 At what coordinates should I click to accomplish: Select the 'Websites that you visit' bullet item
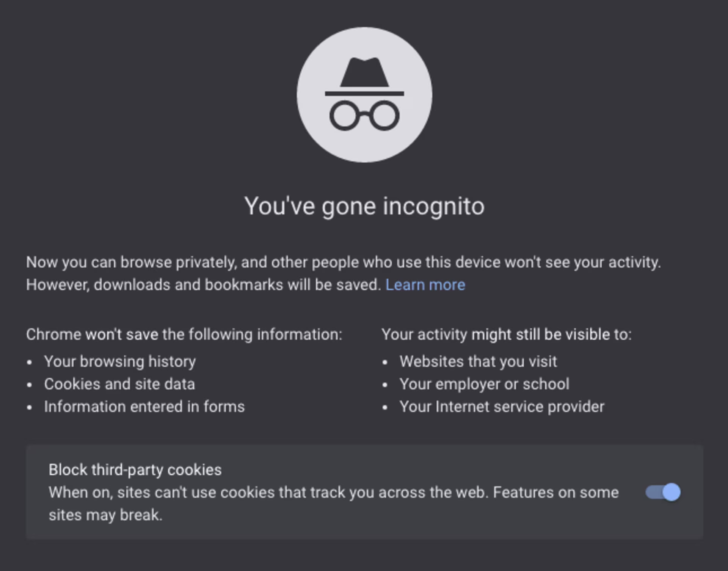pyautogui.click(x=479, y=361)
